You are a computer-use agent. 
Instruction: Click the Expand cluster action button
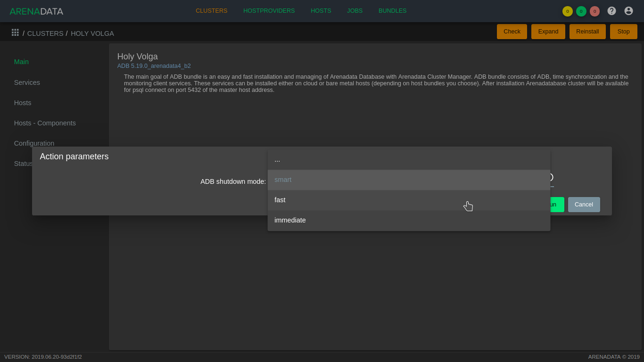[x=548, y=32]
